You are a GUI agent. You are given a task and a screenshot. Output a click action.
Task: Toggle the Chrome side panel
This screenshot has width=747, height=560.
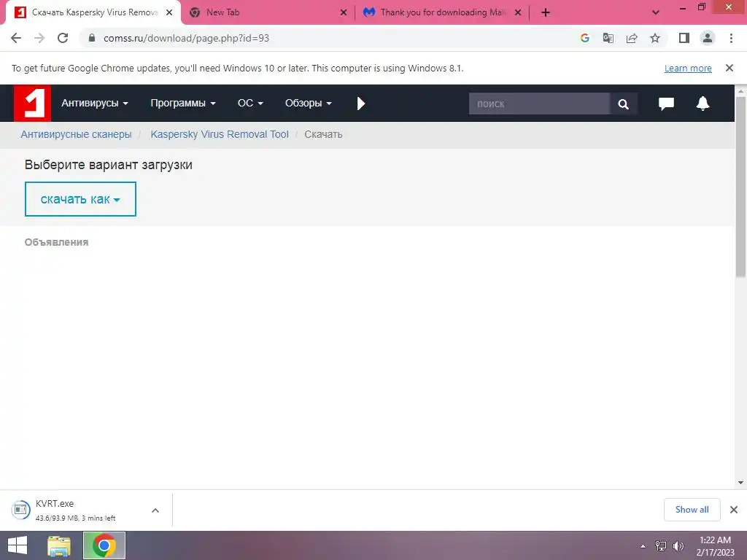coord(684,38)
